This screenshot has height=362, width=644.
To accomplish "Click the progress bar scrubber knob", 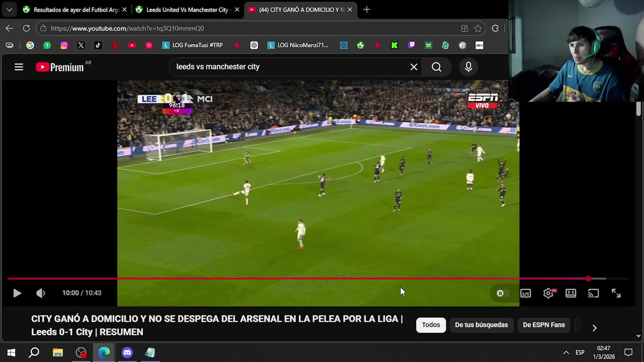I will point(589,279).
